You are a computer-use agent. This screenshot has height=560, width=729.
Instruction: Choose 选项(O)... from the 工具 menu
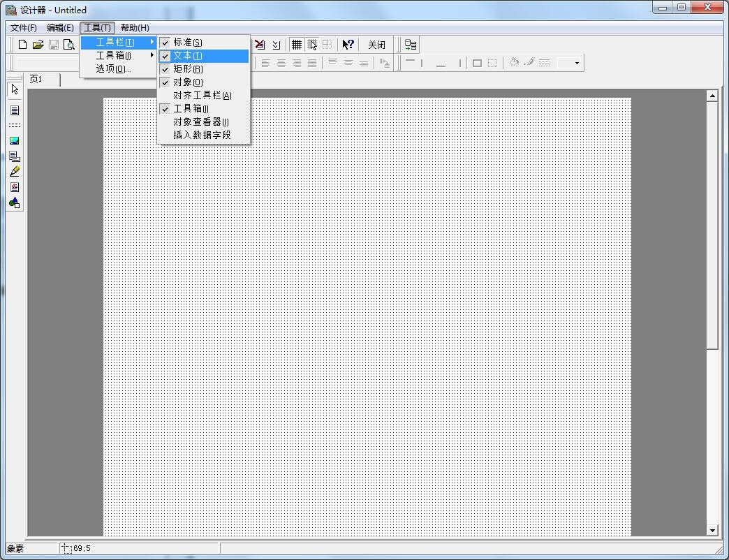pos(119,69)
